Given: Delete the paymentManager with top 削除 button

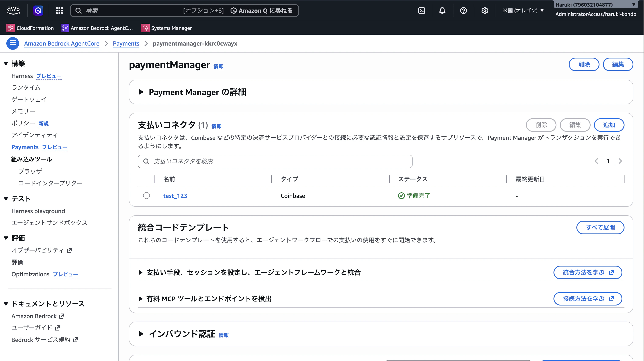Looking at the screenshot, I should (x=584, y=64).
